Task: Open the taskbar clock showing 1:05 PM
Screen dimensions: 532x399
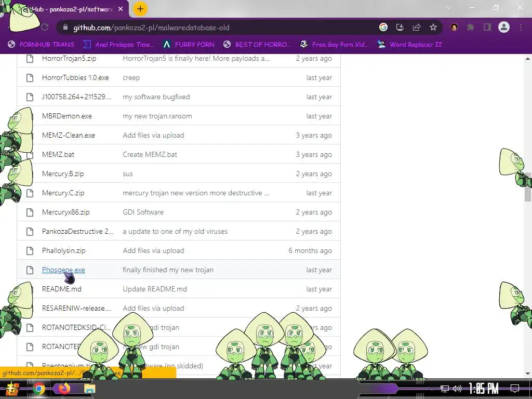Action: [484, 389]
